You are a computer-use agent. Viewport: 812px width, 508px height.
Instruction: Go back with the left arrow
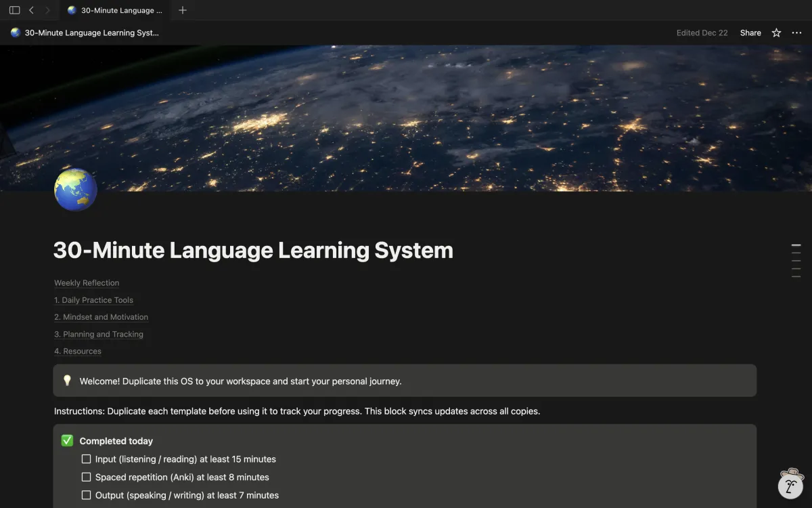[31, 10]
